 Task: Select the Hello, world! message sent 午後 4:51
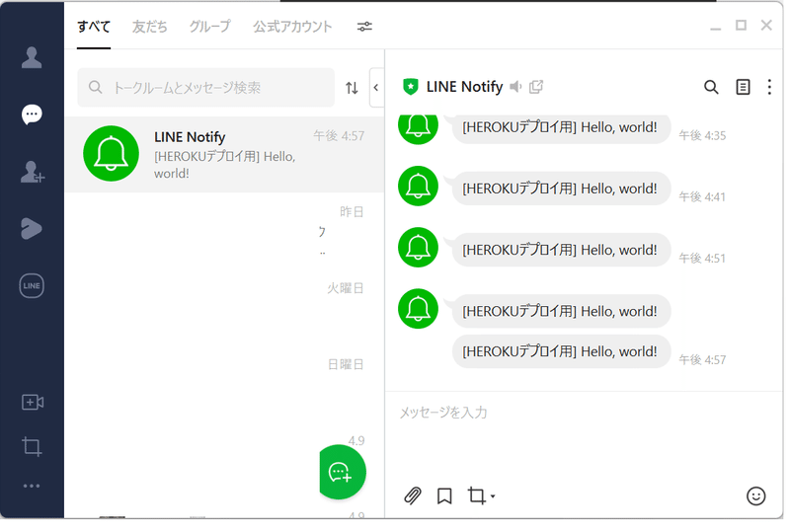point(561,250)
